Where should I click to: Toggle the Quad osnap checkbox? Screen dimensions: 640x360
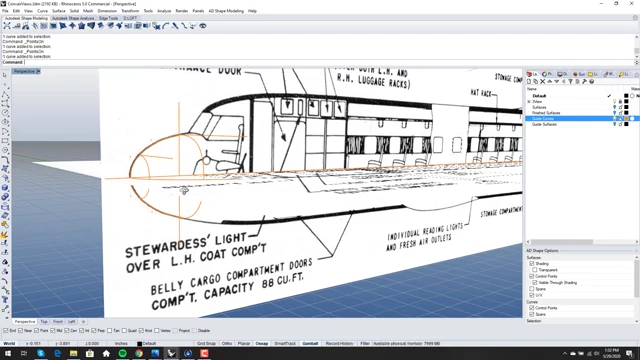(124, 331)
